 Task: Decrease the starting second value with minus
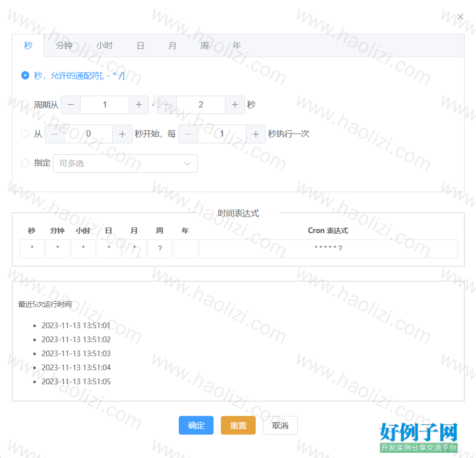pos(55,134)
